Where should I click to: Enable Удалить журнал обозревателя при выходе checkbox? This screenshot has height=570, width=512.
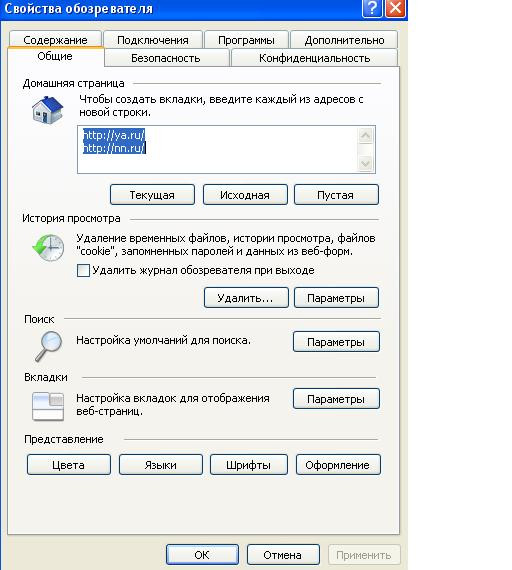point(83,270)
